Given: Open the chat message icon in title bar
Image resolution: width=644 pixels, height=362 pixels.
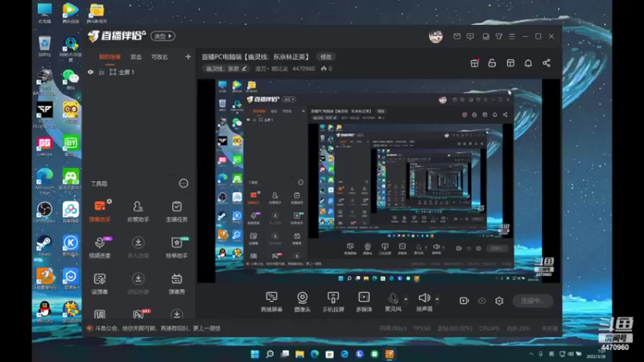Looking at the screenshot, I should [x=470, y=36].
